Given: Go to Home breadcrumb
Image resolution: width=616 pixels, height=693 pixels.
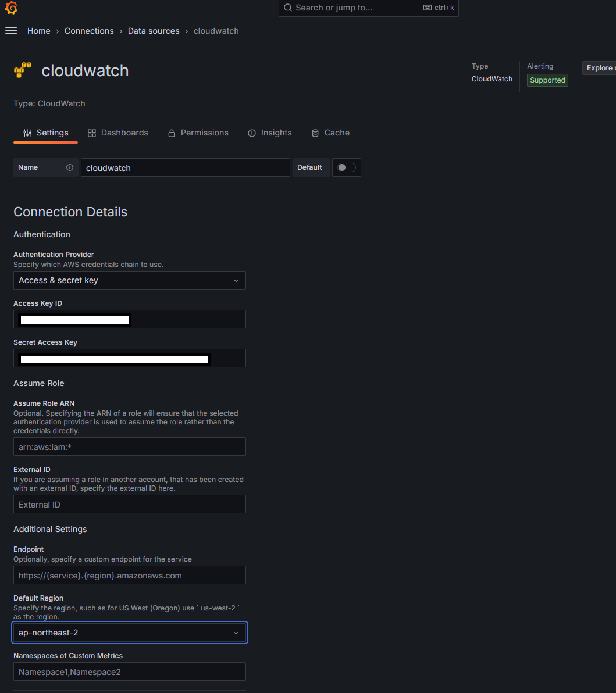Looking at the screenshot, I should tap(39, 31).
